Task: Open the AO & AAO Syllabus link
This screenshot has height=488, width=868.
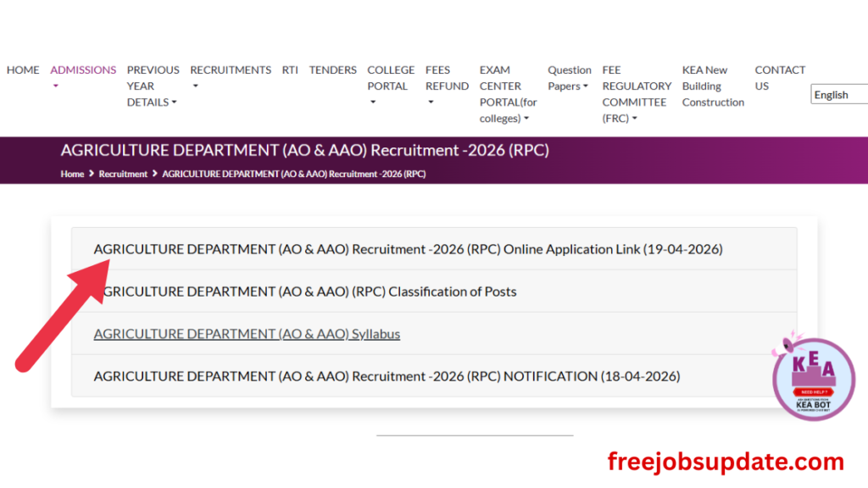Action: (247, 334)
